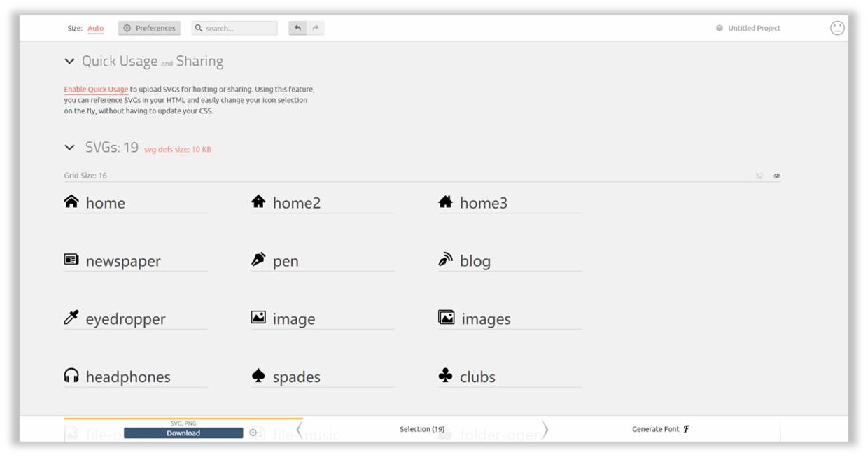Click the undo arrow button

pyautogui.click(x=297, y=28)
